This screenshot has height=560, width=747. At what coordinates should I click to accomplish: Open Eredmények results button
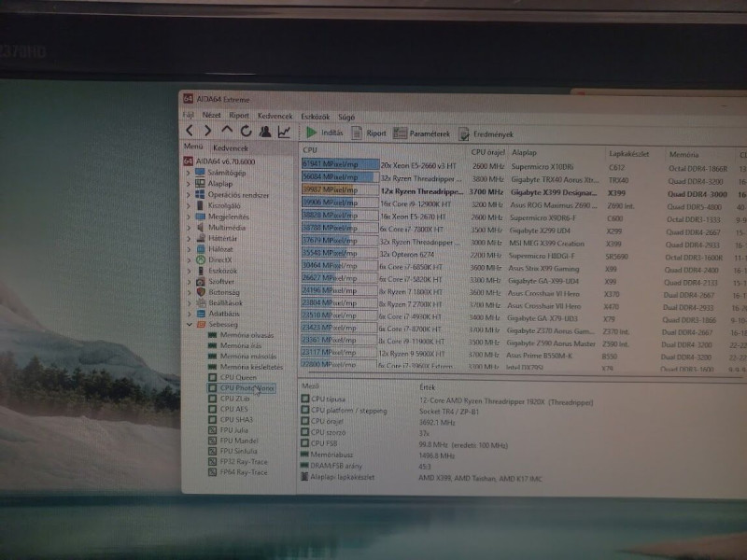click(486, 134)
